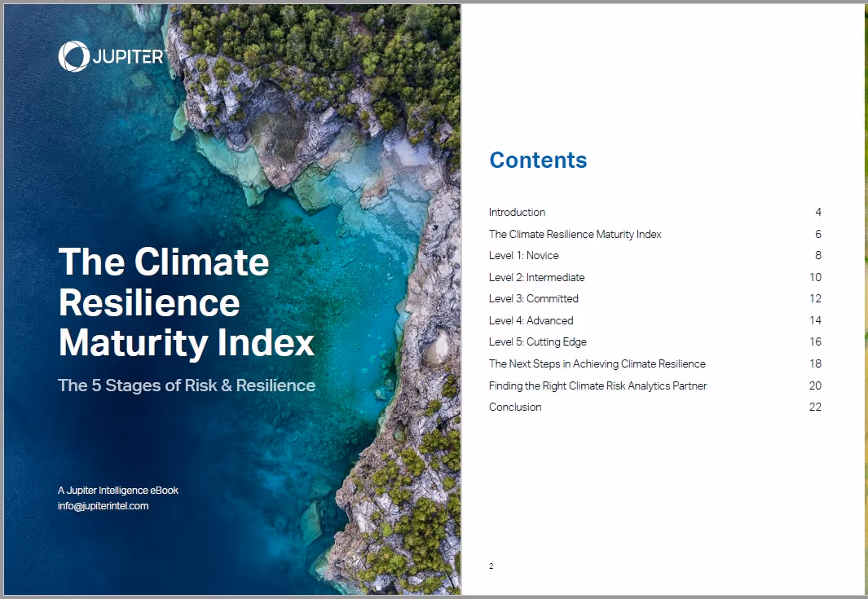The height and width of the screenshot is (599, 868).
Task: Click page number 10 beside Level 2
Action: (815, 277)
